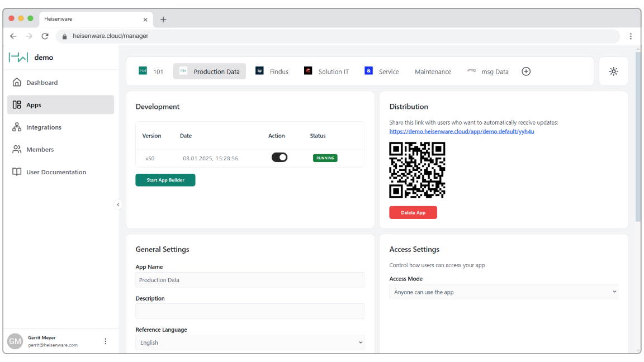Click the App Name input field
This screenshot has width=644, height=362.
[250, 280]
